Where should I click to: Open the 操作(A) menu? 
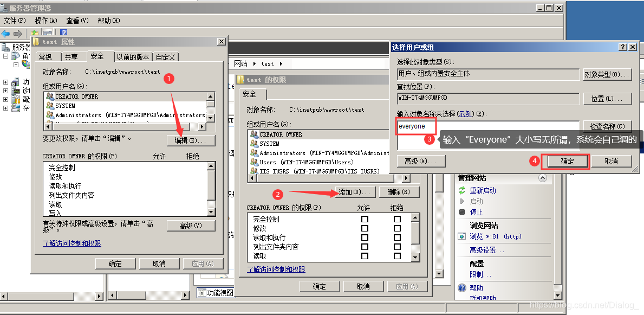click(46, 21)
